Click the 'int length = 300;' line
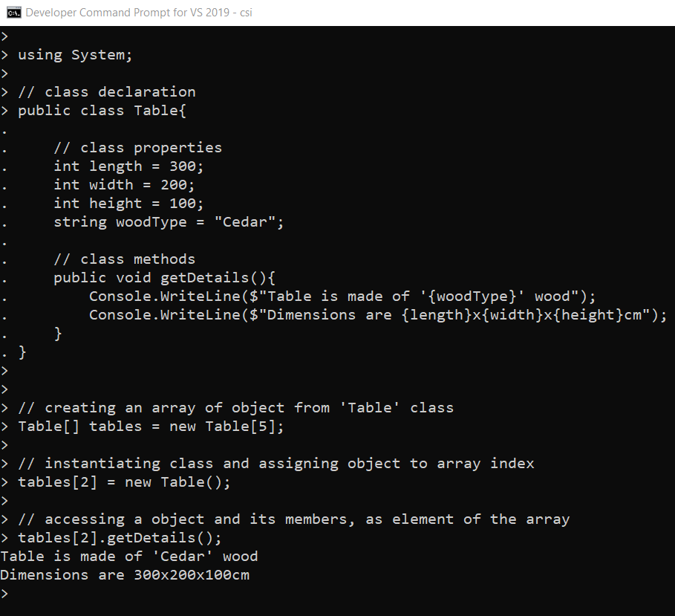The width and height of the screenshot is (675, 616). click(x=128, y=166)
